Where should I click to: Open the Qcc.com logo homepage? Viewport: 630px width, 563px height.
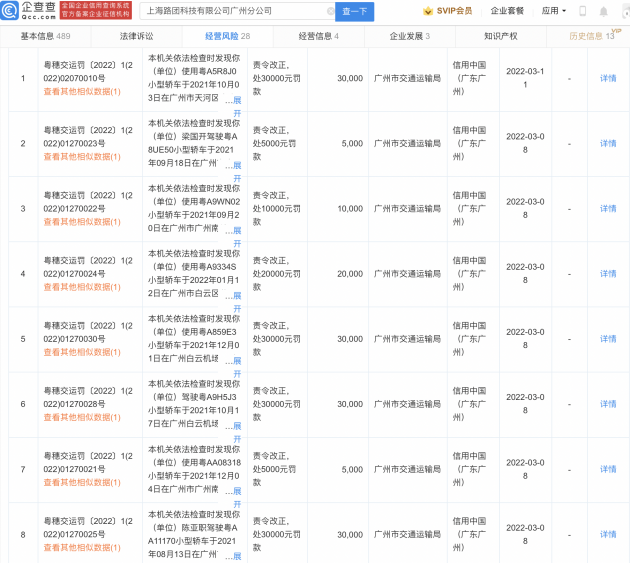click(28, 10)
